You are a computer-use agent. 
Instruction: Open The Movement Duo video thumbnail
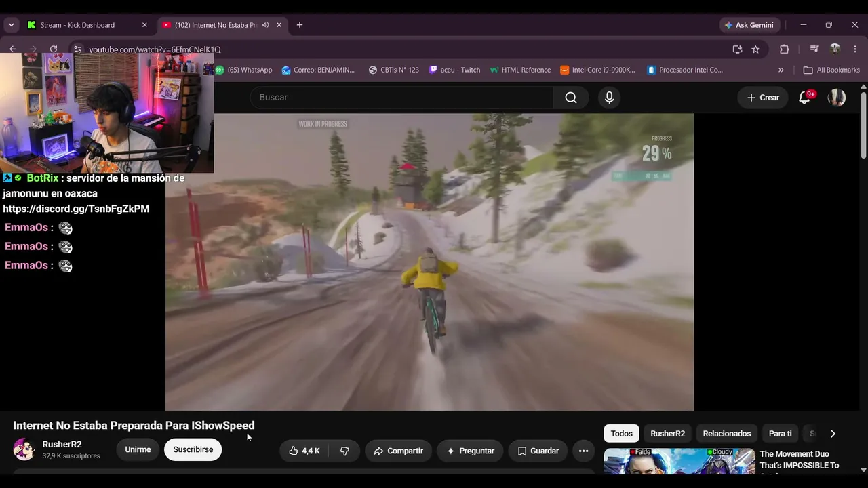tap(679, 461)
